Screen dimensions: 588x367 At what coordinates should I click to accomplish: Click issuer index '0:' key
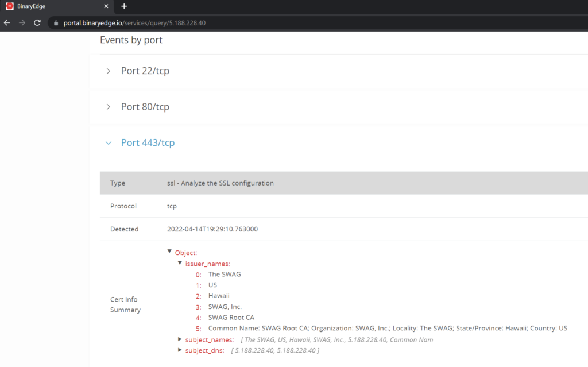pos(198,275)
